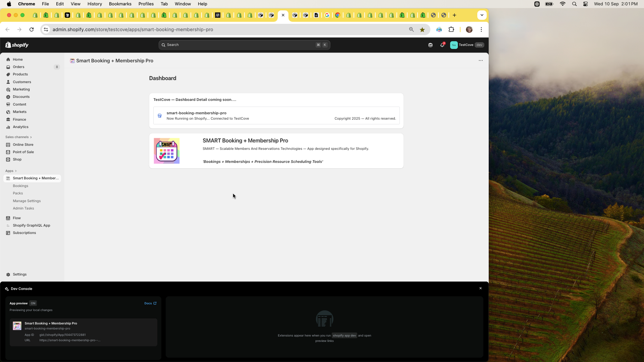644x362 pixels.
Task: Go to Bookings in app sidebar
Action: [20, 186]
